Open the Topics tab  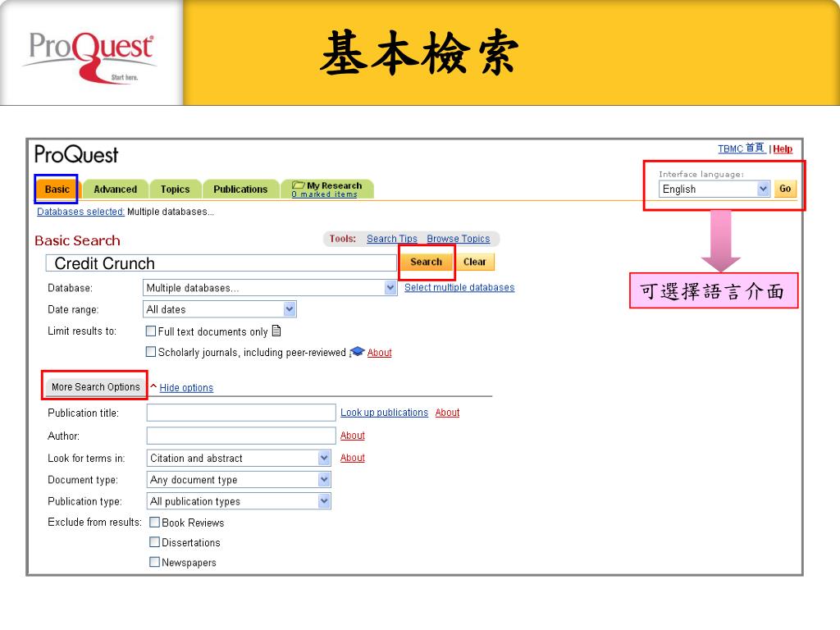pos(176,189)
